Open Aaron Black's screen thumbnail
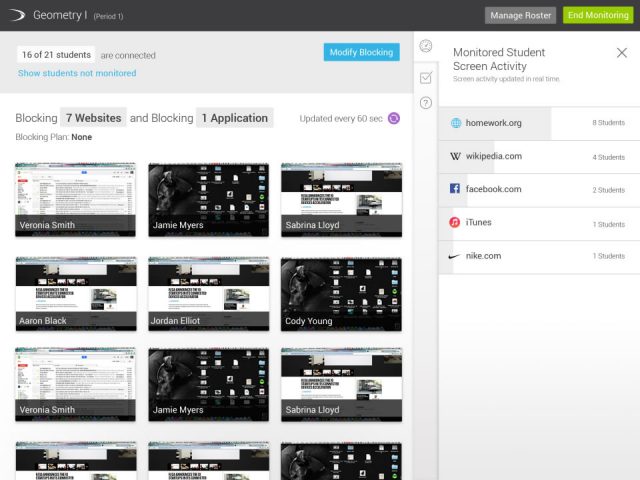640x480 pixels. click(76, 294)
